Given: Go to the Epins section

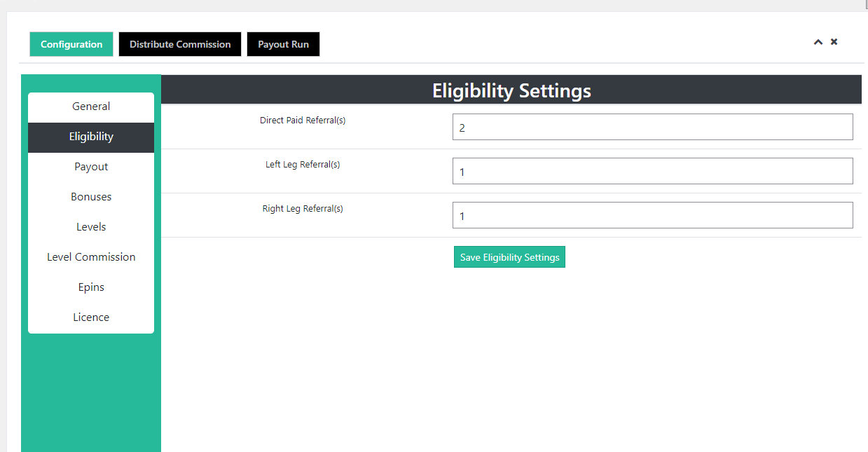Looking at the screenshot, I should 91,287.
